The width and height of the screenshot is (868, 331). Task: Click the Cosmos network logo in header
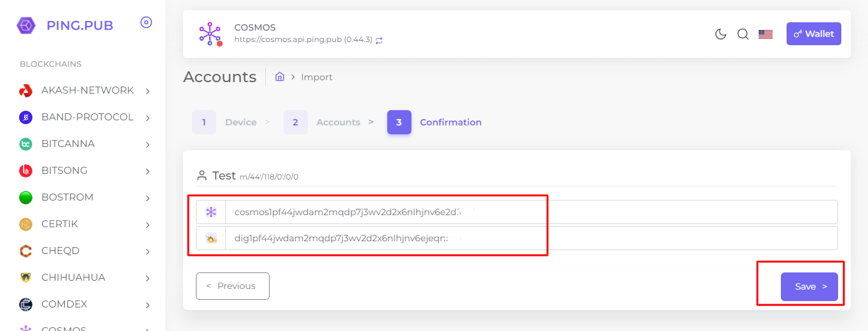[209, 34]
